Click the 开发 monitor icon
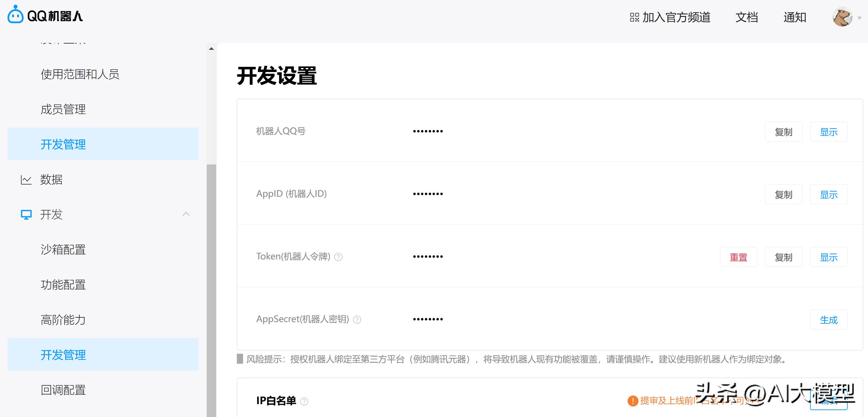 click(26, 215)
